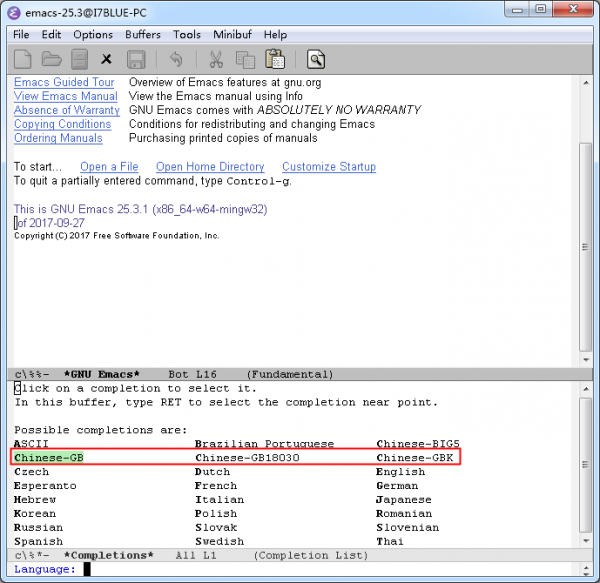Follow the Emacs Guided Tour link
This screenshot has width=600, height=583.
tap(64, 82)
